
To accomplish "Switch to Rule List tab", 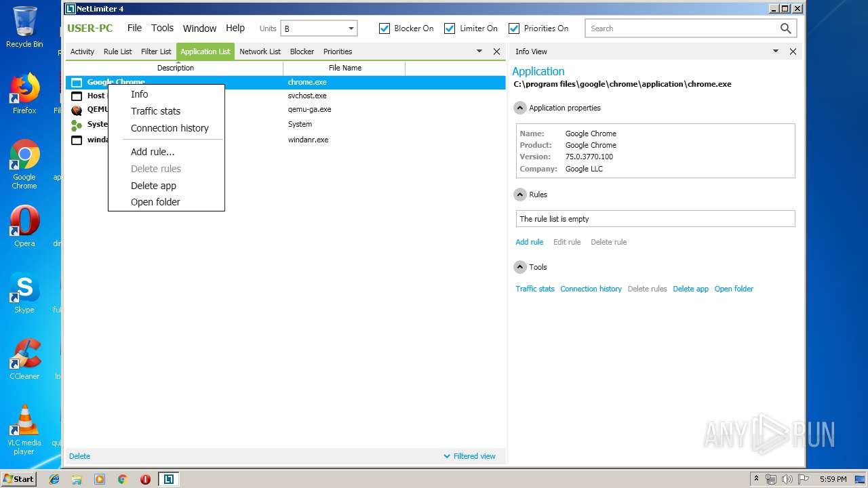I will 118,52.
